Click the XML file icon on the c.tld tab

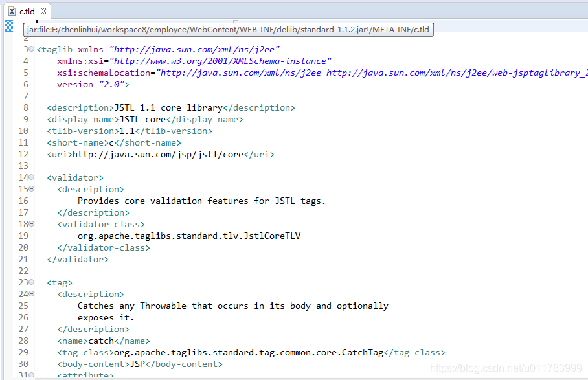point(12,11)
